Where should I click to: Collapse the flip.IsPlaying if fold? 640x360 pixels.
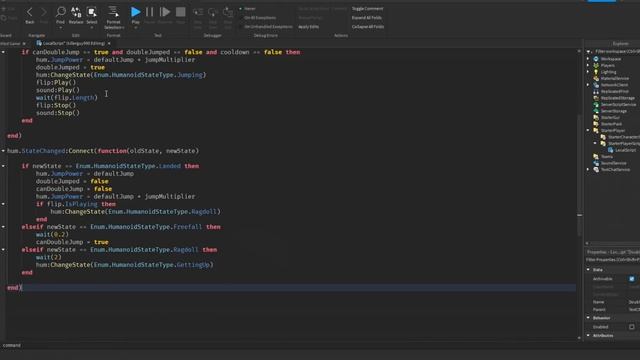pyautogui.click(x=3, y=204)
